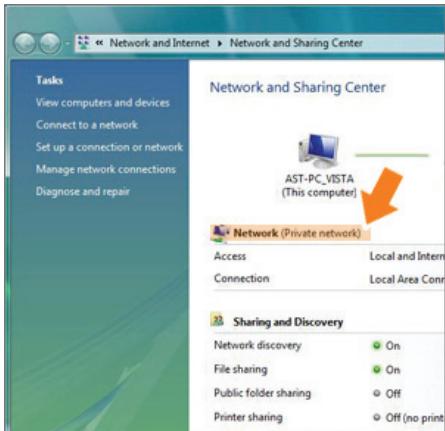This screenshot has width=445, height=431.
Task: Click the Control Panel icon in address bar
Action: point(83,43)
